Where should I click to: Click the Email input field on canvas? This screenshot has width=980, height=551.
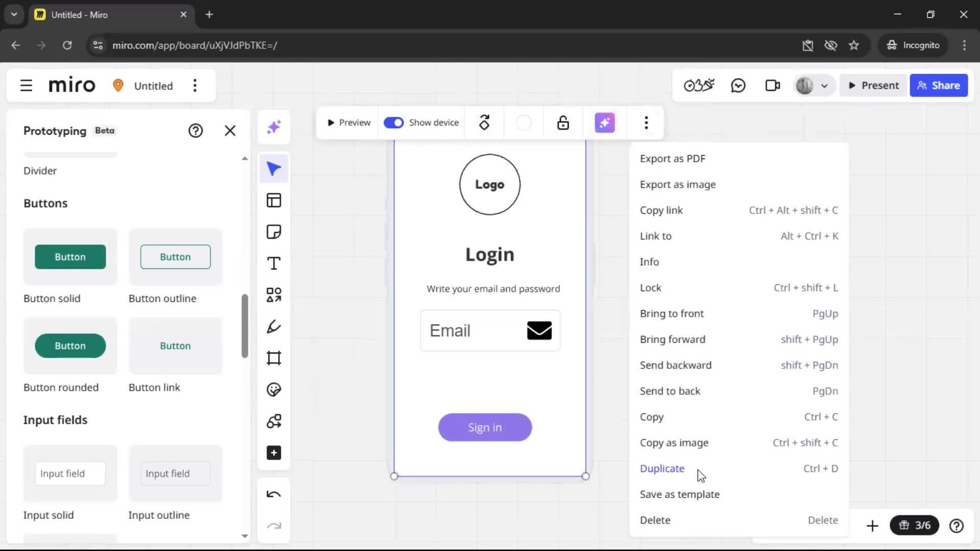pyautogui.click(x=491, y=331)
